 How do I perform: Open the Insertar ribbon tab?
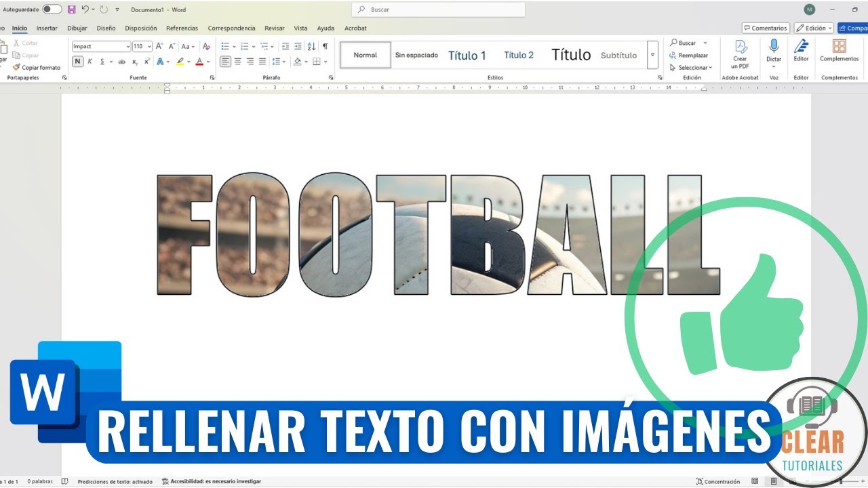[x=47, y=28]
